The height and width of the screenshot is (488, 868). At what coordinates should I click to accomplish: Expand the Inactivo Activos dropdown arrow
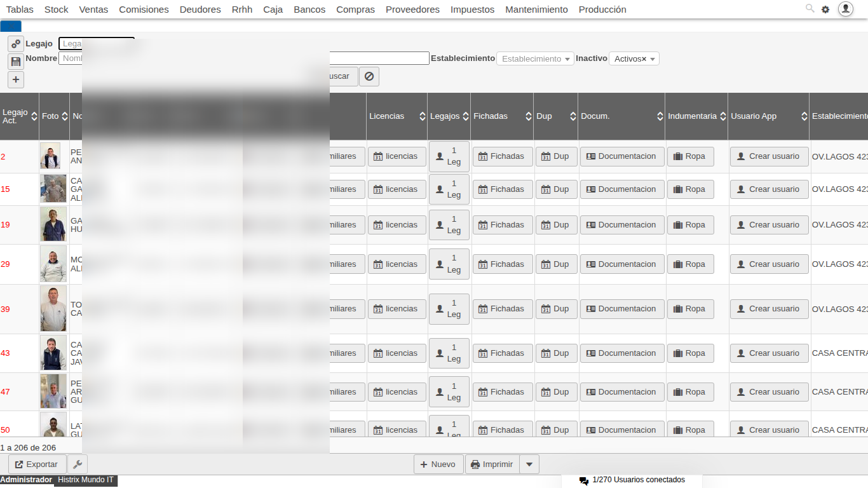coord(653,59)
